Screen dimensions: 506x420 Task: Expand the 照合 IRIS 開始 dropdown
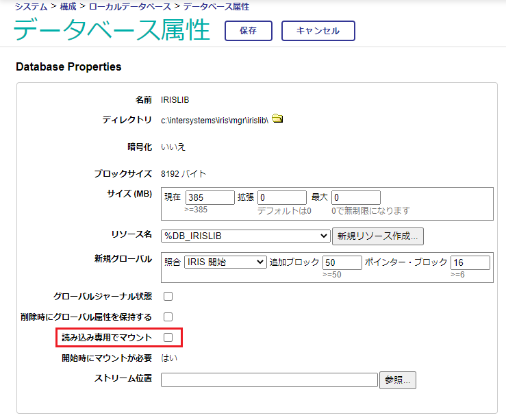click(x=225, y=262)
